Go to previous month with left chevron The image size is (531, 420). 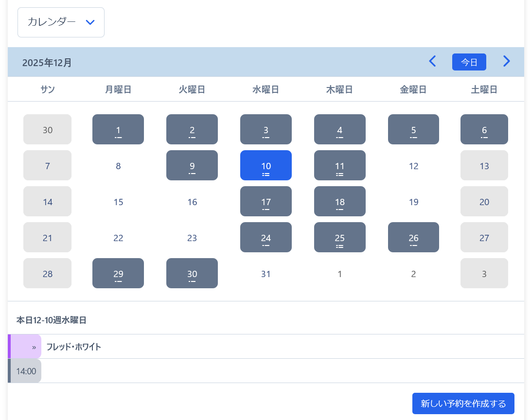point(432,61)
